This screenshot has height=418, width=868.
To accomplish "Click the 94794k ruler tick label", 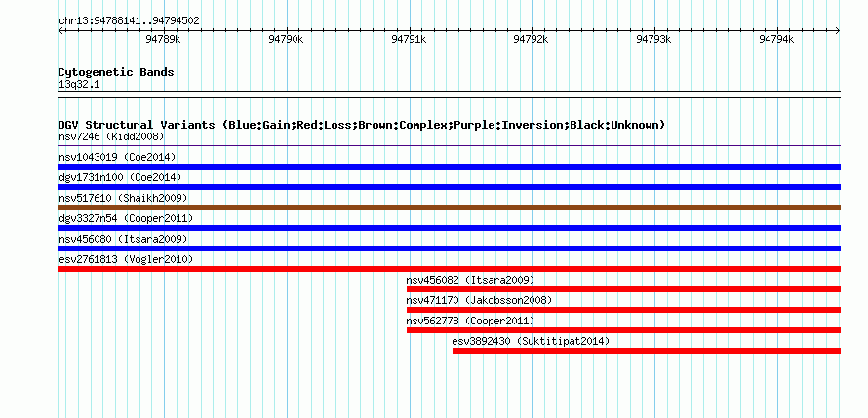I will (x=776, y=39).
